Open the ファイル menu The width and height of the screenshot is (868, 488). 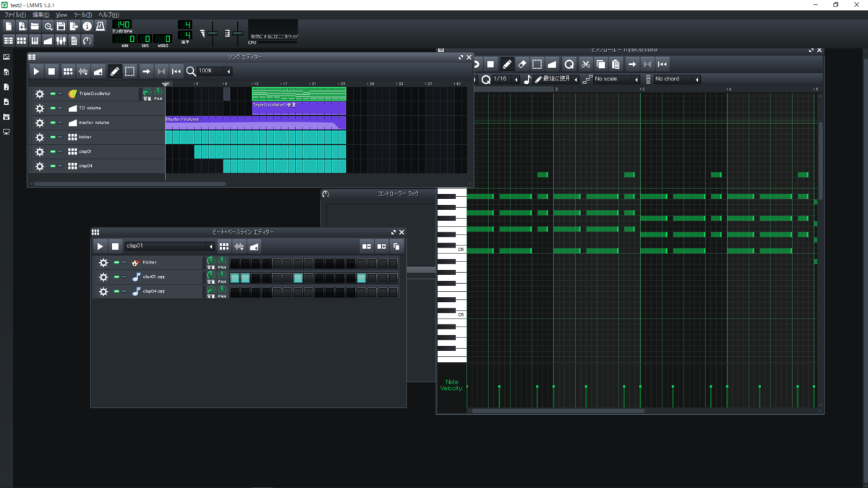12,14
